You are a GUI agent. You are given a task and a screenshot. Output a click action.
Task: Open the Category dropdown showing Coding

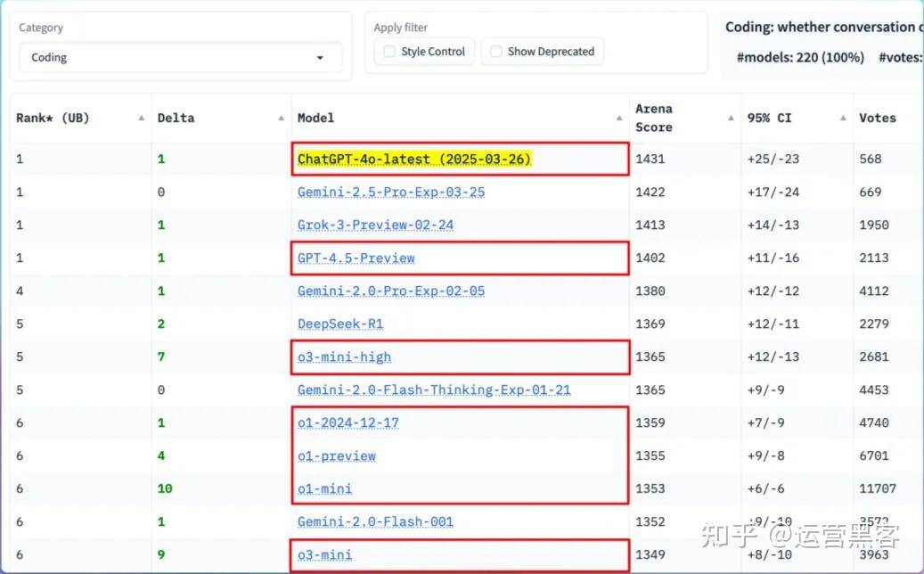click(x=180, y=58)
